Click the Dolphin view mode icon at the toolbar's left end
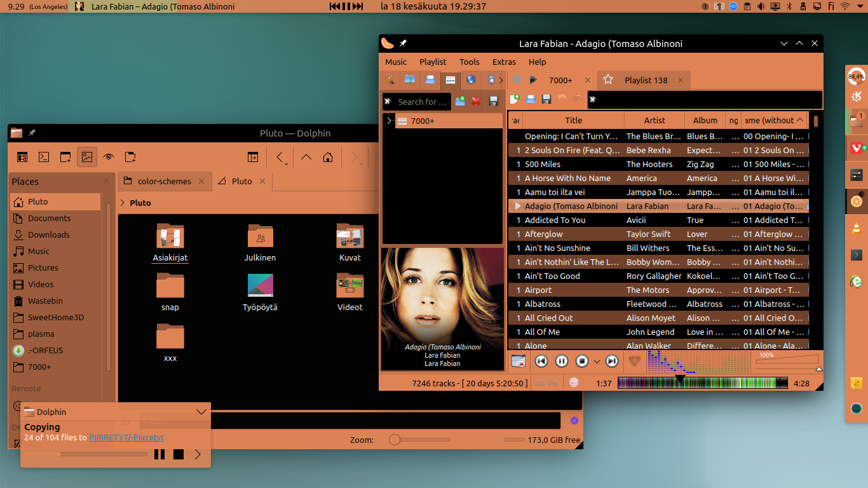This screenshot has height=488, width=868. (x=22, y=157)
